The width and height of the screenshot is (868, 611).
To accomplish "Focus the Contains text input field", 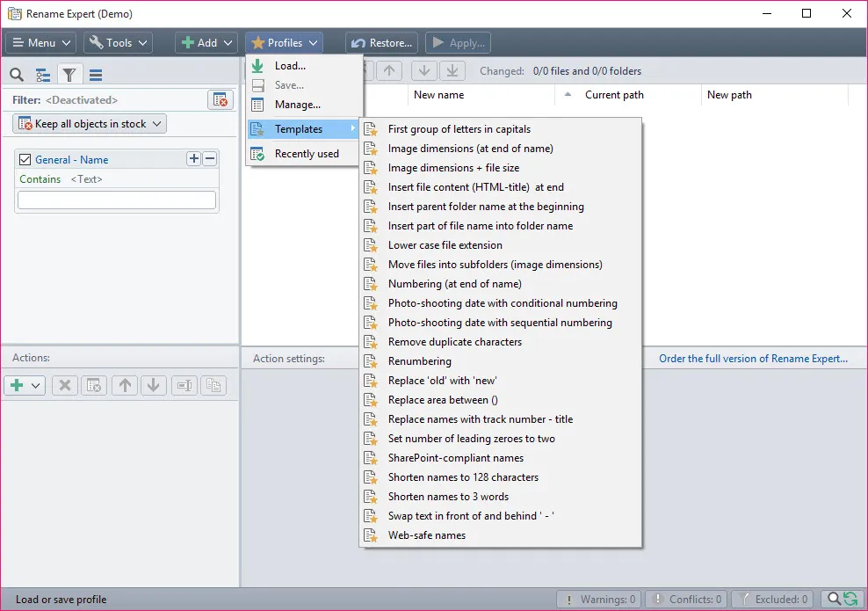I will (117, 200).
